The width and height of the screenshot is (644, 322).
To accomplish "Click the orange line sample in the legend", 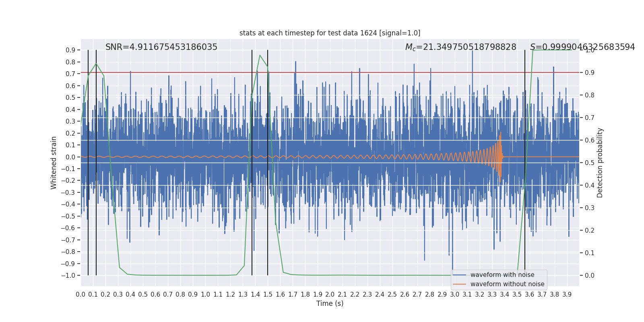I will [x=460, y=284].
